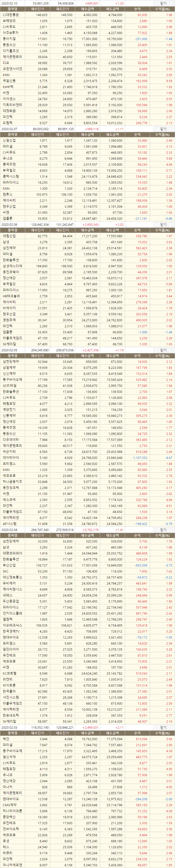Click 닫기 button for 2020.02.05 section
Image resolution: width=175 pixels, height=868 pixels.
163,350
